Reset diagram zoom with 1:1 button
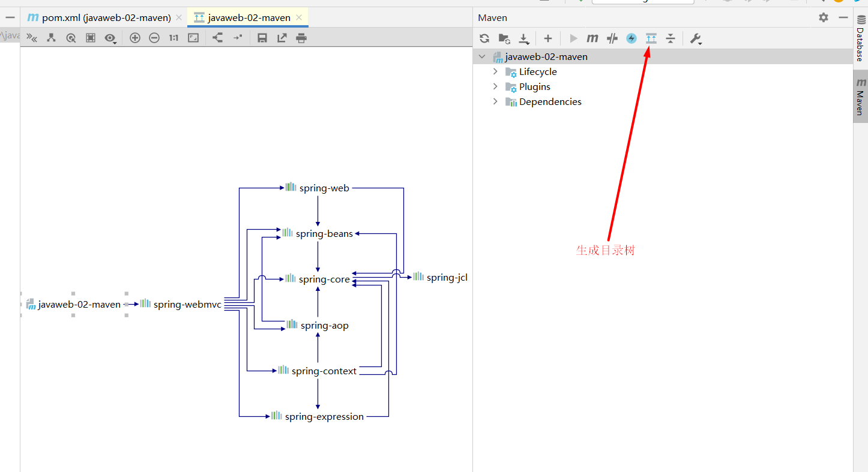Viewport: 868px width, 472px height. click(173, 38)
